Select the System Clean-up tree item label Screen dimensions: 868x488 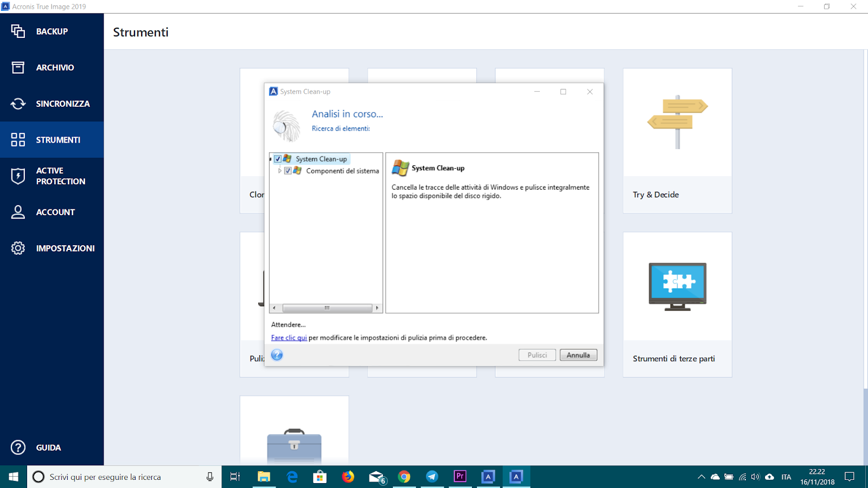pos(321,159)
